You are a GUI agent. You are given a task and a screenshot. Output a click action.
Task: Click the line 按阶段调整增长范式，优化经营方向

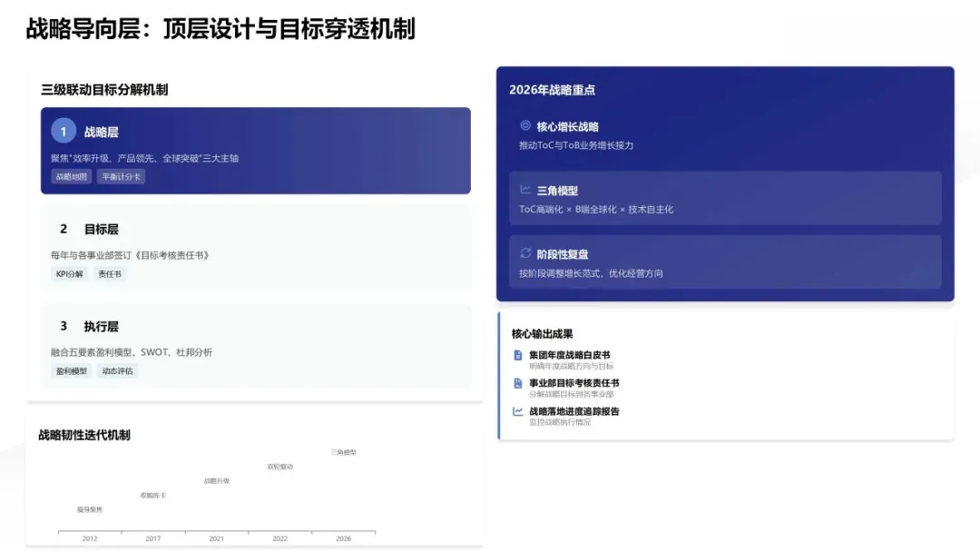591,273
